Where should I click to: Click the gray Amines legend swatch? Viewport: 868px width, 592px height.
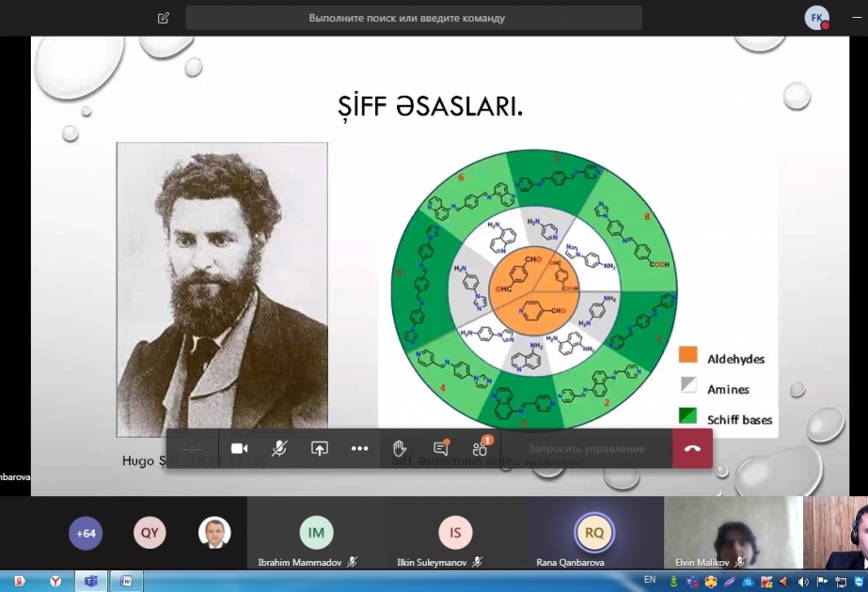point(688,384)
